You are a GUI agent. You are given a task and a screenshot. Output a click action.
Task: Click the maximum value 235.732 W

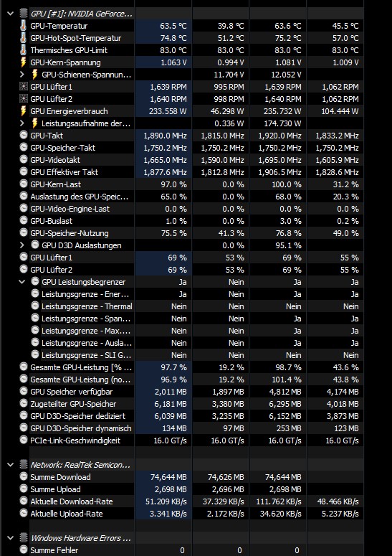[x=282, y=111]
